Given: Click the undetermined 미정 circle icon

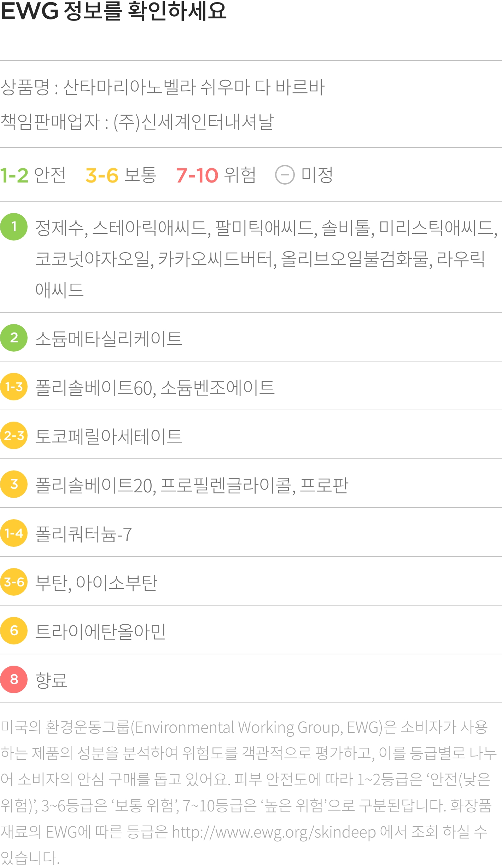Looking at the screenshot, I should 285,175.
